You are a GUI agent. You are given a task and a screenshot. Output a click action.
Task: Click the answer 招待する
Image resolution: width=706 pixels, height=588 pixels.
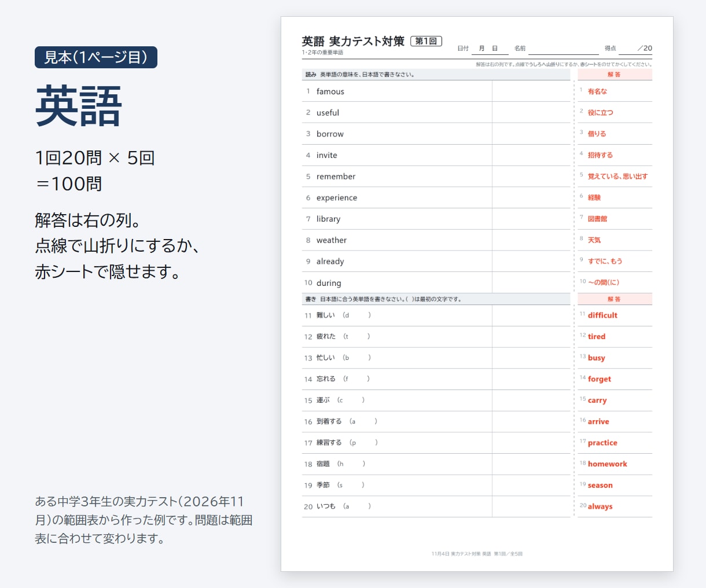[600, 155]
